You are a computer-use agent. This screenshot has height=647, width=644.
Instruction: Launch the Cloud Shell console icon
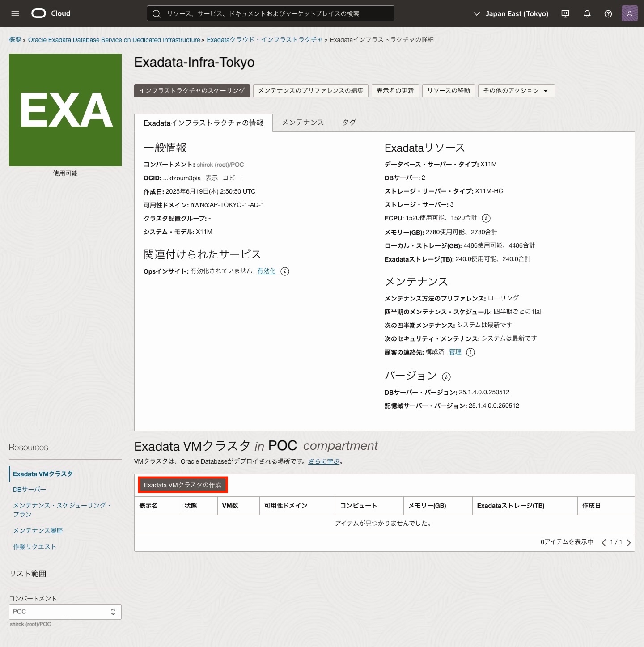tap(565, 13)
